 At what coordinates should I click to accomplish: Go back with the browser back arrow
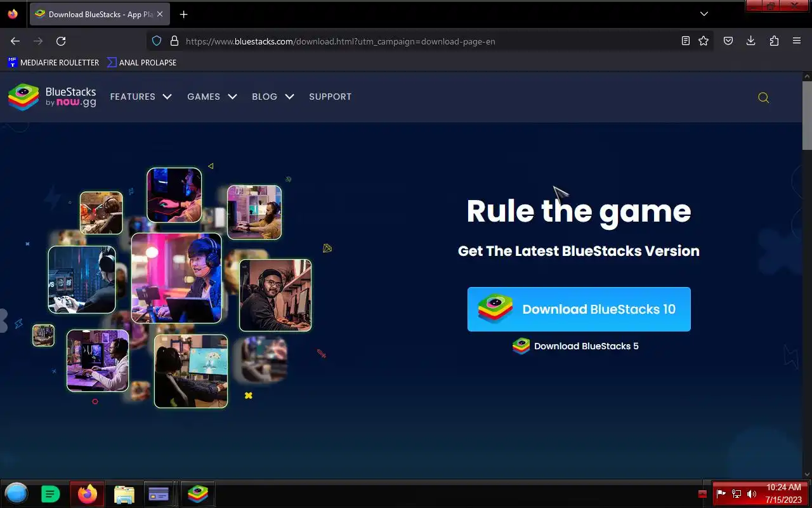[x=15, y=41]
